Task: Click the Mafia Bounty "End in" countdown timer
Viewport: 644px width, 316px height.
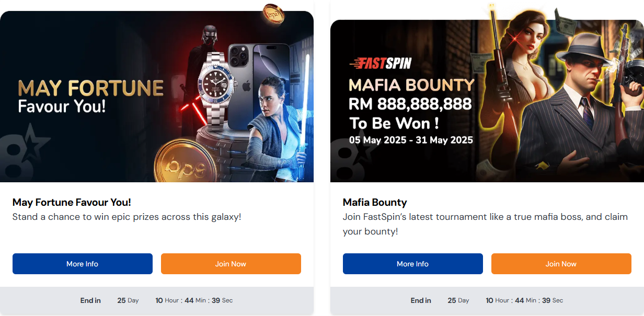Action: point(487,300)
